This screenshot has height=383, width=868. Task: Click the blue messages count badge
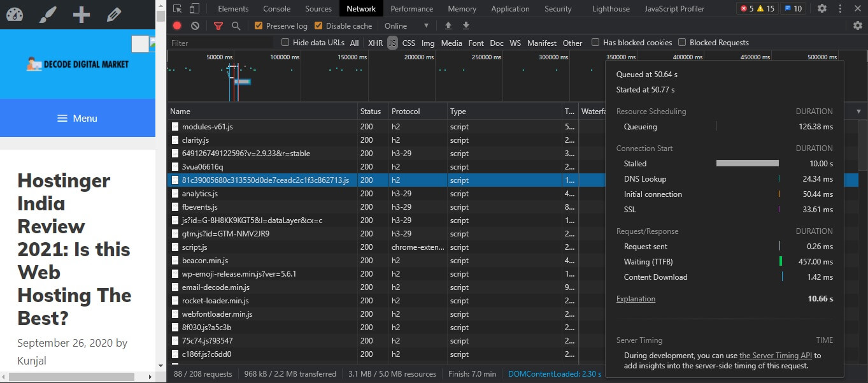coord(793,8)
